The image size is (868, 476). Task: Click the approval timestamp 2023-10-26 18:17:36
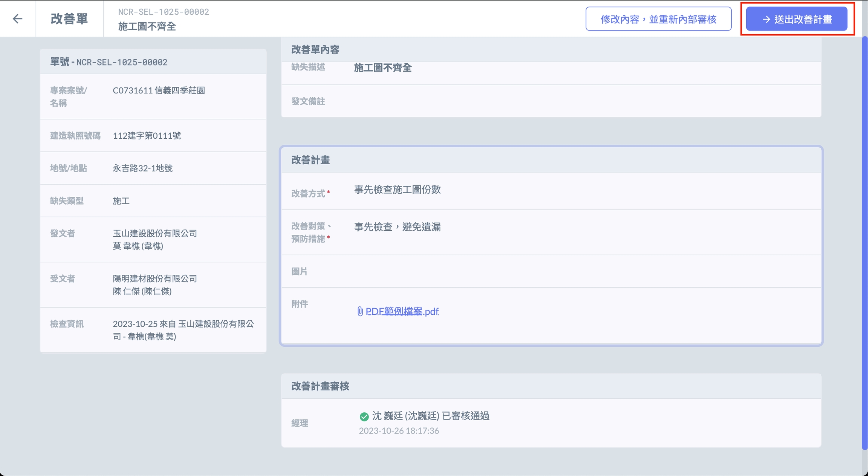pos(399,431)
